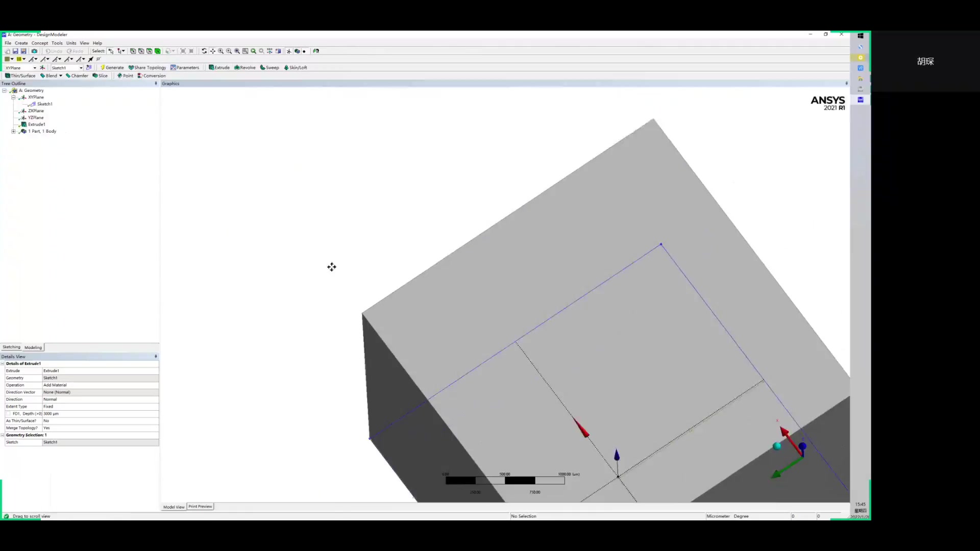The width and height of the screenshot is (980, 551).
Task: Select the Extrude feature tool
Action: (x=219, y=67)
